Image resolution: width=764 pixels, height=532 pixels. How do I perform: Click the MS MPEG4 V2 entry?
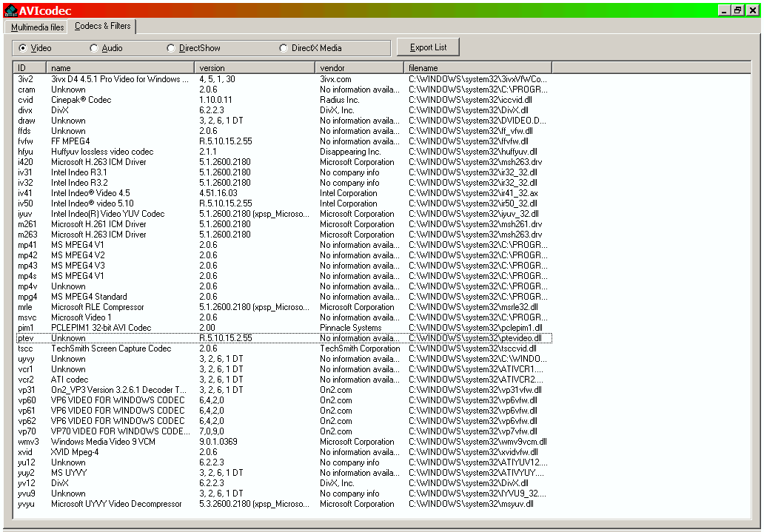coord(78,255)
